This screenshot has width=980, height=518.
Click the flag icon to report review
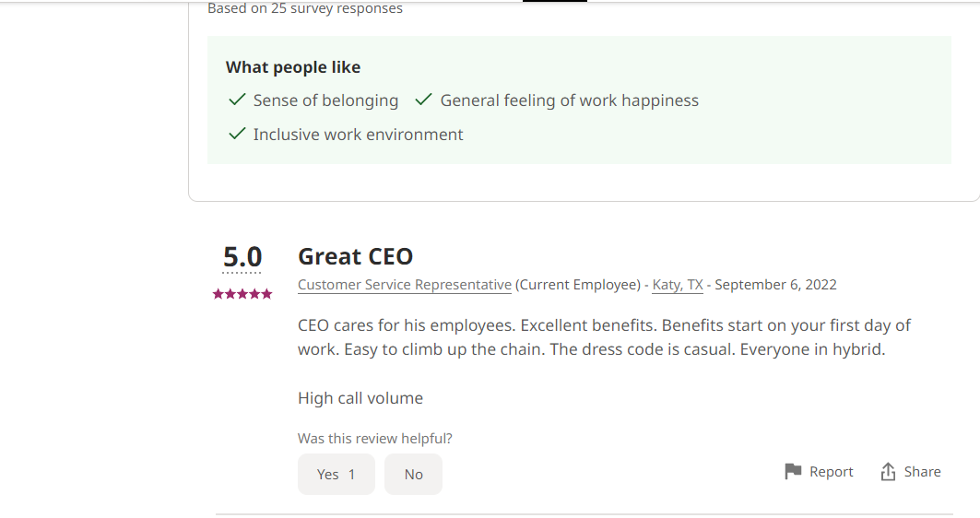(793, 472)
